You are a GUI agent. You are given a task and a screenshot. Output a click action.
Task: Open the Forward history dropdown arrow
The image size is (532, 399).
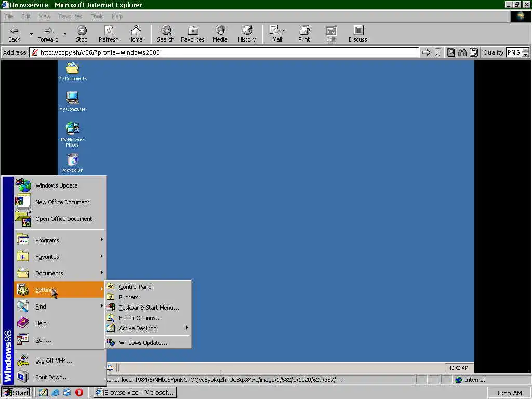65,34
